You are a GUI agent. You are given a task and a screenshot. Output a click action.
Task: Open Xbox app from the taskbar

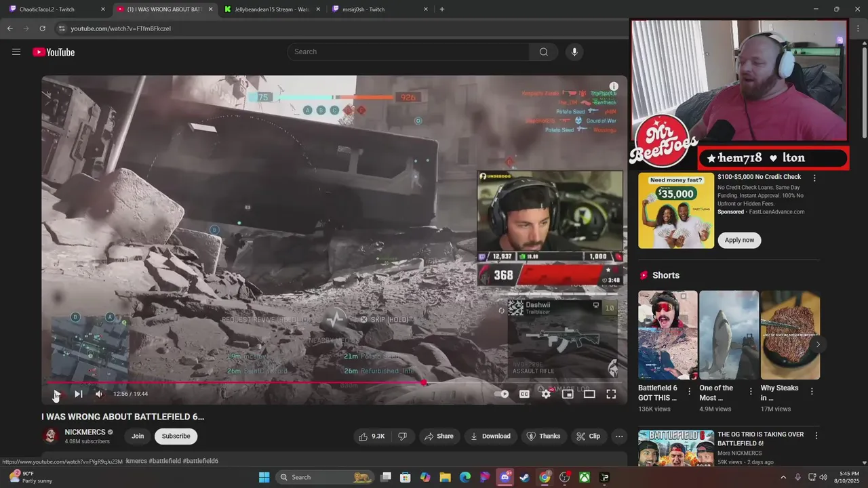584,477
